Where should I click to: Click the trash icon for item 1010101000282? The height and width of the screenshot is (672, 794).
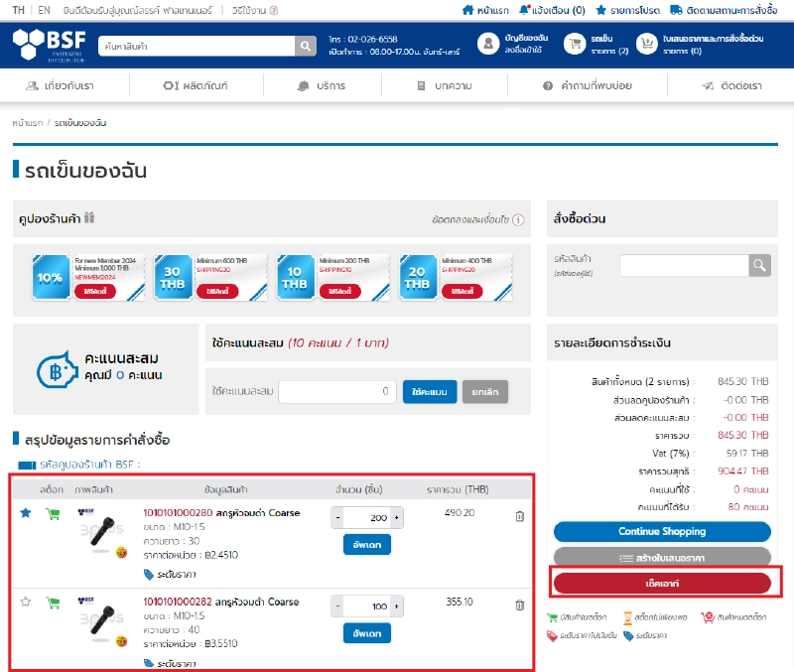519,605
